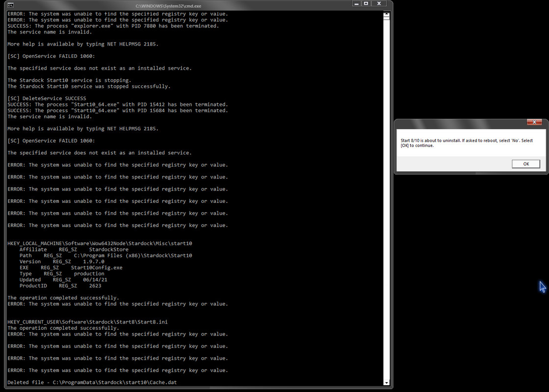Click the Affiliate StardockStore registry value

(x=74, y=250)
